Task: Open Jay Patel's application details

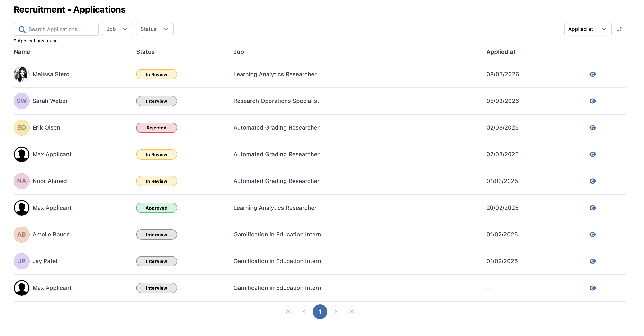Action: 592,261
